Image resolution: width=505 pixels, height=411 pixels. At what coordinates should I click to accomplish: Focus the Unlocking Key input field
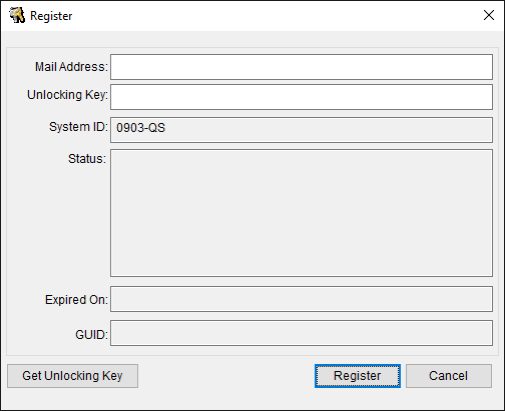click(301, 97)
